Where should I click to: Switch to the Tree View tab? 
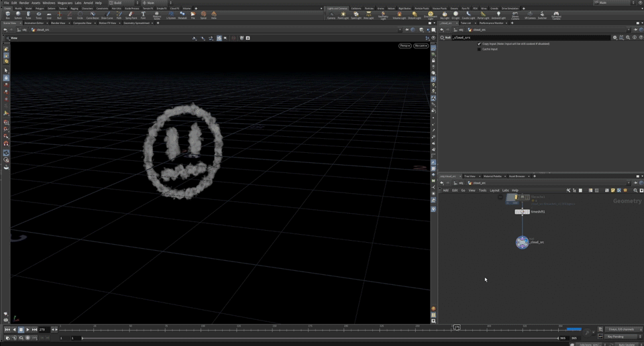point(470,176)
